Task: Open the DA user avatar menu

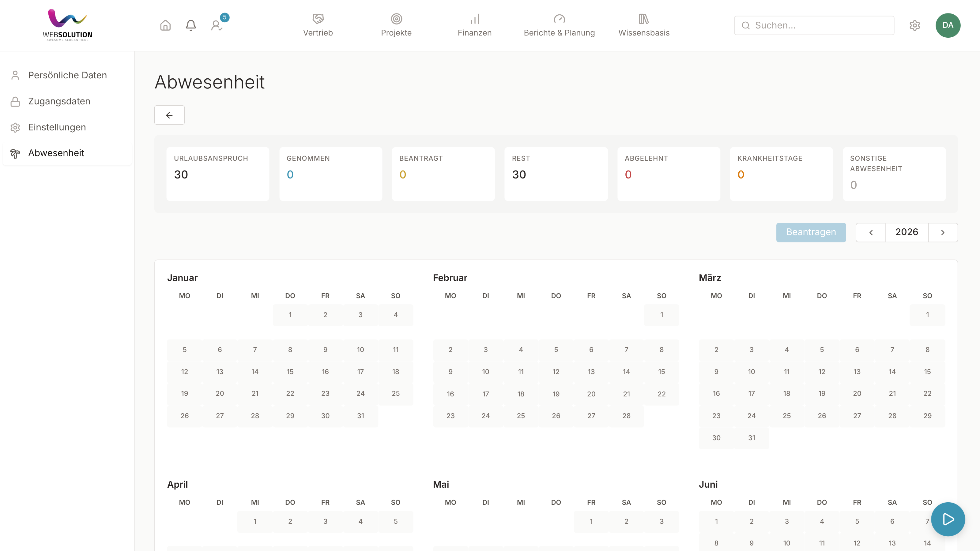Action: [948, 25]
